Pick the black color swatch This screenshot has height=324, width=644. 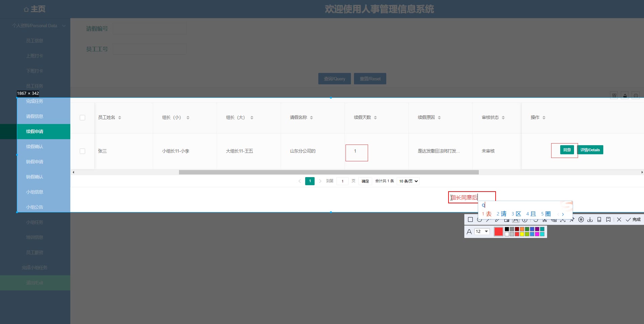click(x=507, y=229)
